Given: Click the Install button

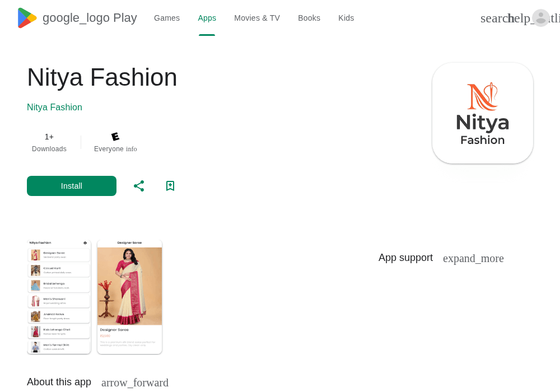Looking at the screenshot, I should point(72,186).
